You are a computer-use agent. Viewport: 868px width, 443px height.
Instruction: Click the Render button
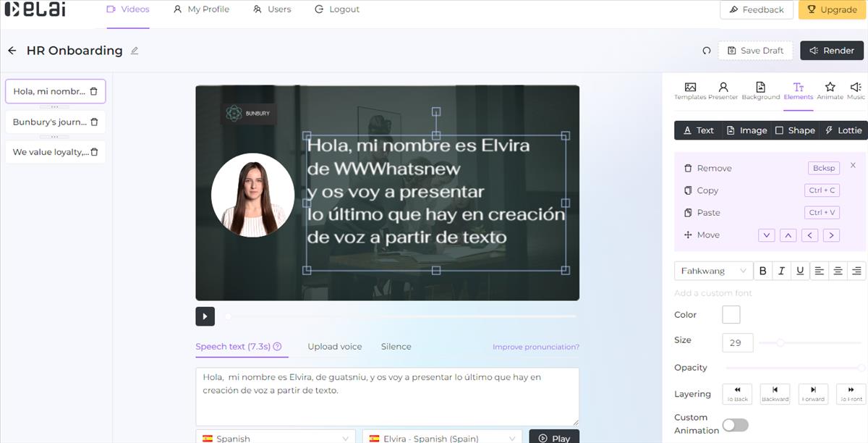pyautogui.click(x=832, y=51)
